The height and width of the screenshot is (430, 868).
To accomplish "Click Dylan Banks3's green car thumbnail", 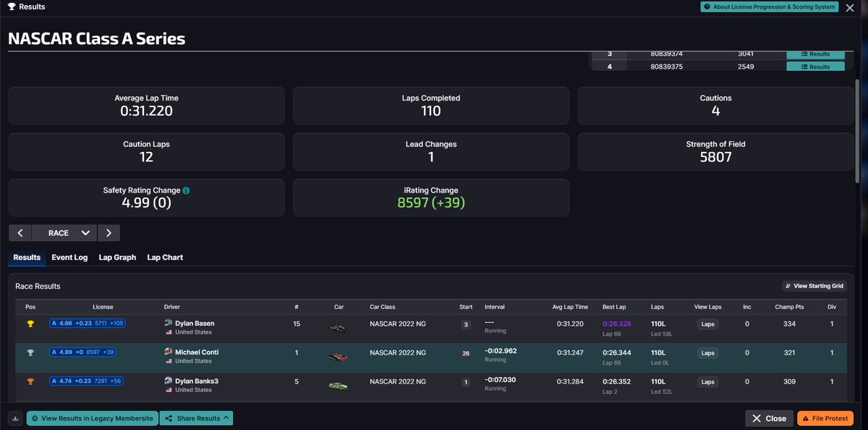I will 338,386.
